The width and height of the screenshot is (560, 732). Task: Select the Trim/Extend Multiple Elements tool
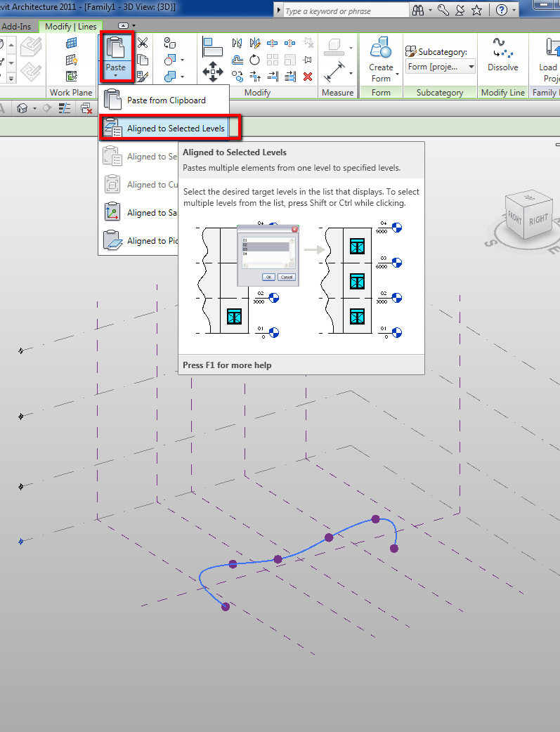pos(290,76)
